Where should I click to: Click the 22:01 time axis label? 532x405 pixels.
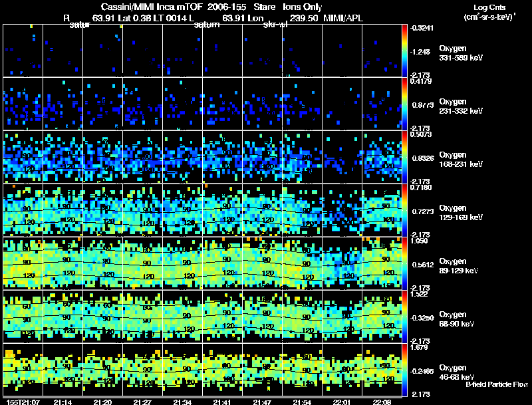pyautogui.click(x=342, y=402)
